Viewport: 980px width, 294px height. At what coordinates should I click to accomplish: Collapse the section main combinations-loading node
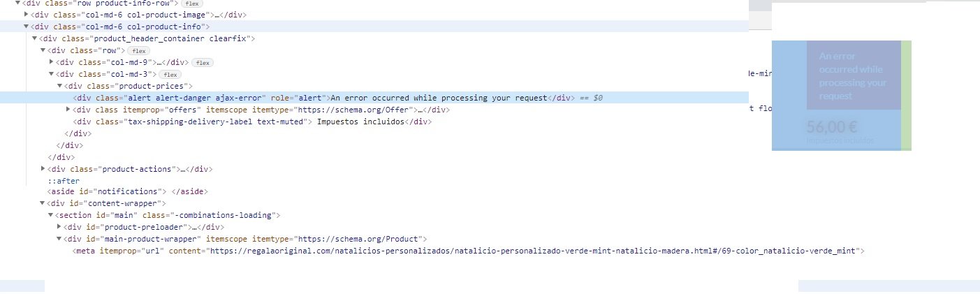52,215
